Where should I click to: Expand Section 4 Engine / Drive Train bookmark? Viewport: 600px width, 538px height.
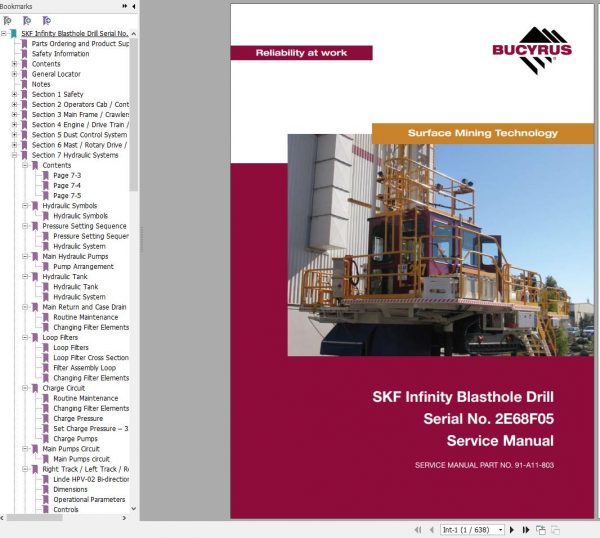[x=14, y=124]
